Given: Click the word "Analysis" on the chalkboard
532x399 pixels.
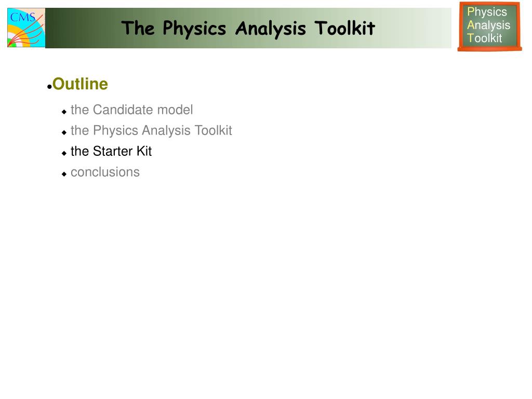Looking at the screenshot, I should tap(488, 25).
